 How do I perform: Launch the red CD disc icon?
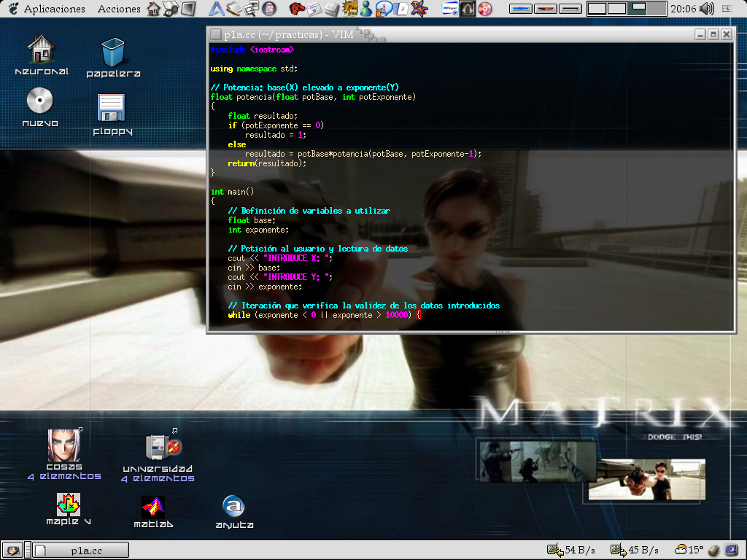coord(485,9)
